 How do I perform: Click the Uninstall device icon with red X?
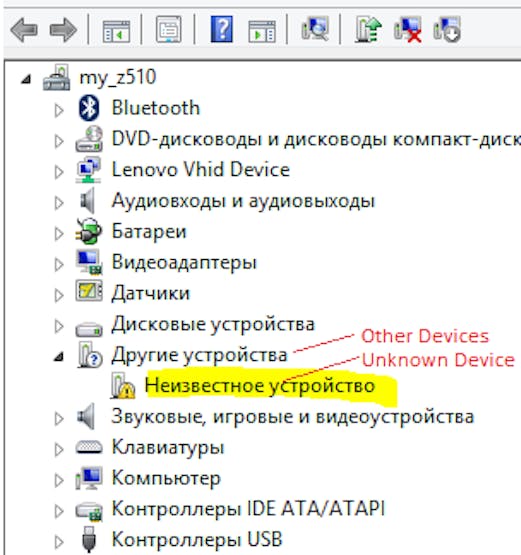coord(408,30)
